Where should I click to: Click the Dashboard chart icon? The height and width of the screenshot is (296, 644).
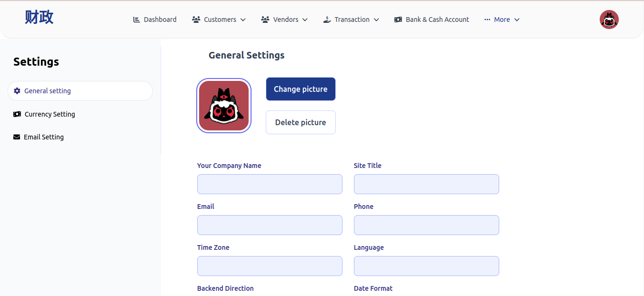coord(137,20)
